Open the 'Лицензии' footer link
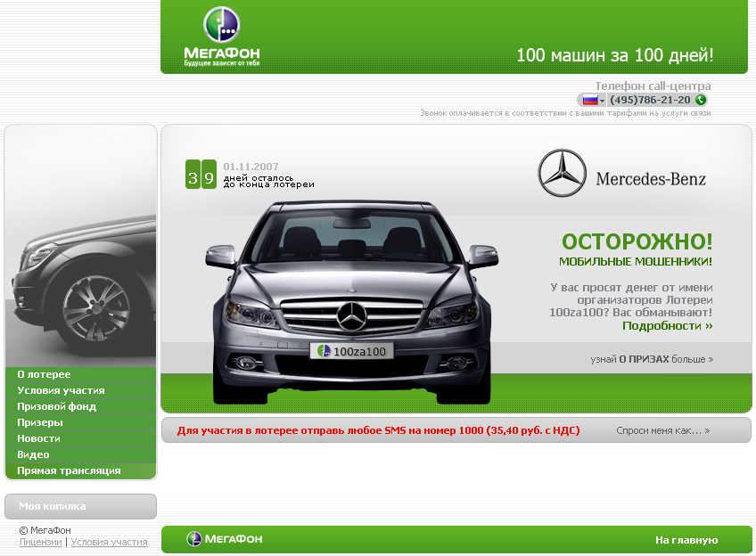 tap(40, 542)
